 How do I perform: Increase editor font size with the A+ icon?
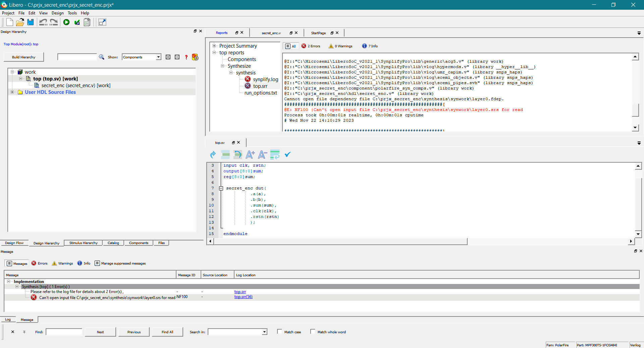coord(250,155)
